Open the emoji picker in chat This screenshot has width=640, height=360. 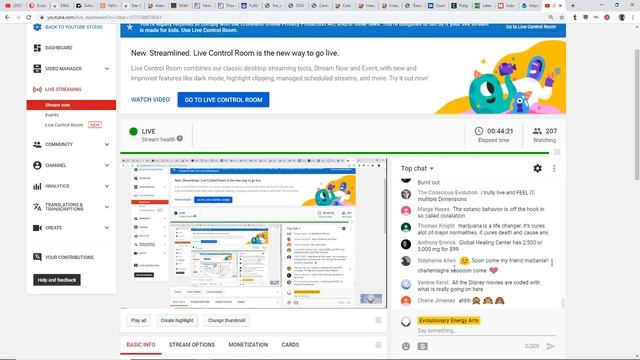(x=406, y=346)
